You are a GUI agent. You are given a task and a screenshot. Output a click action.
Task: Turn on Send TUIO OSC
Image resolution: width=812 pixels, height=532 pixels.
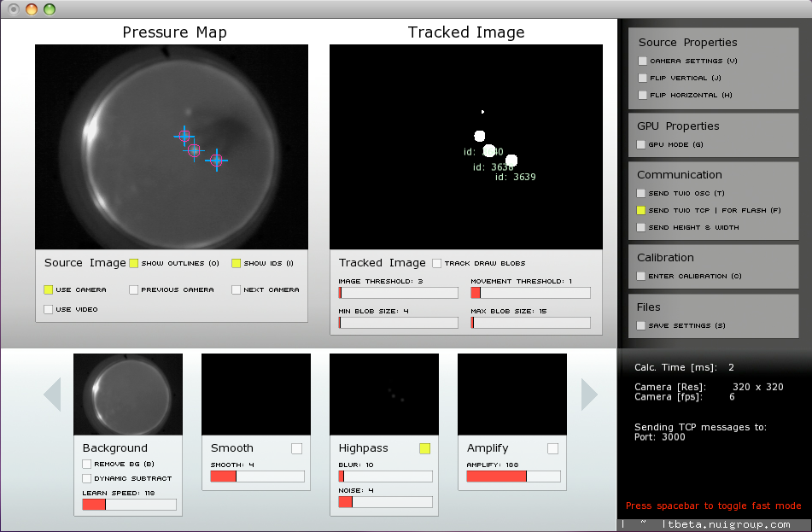[x=642, y=194]
